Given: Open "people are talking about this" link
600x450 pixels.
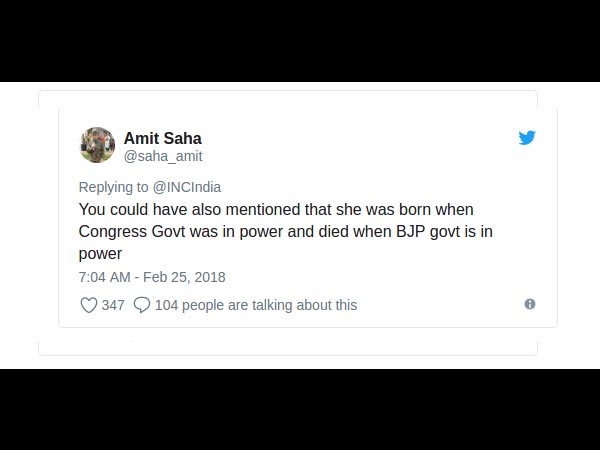Looking at the screenshot, I should 269,305.
